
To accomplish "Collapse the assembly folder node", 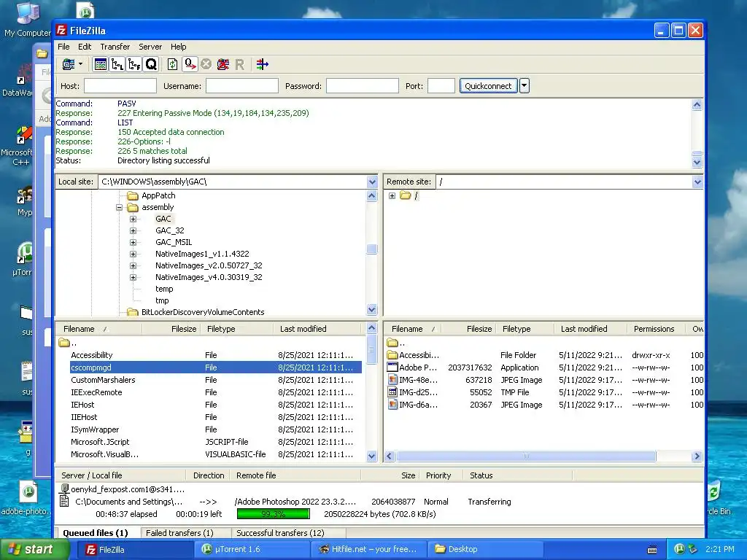I will pos(119,207).
